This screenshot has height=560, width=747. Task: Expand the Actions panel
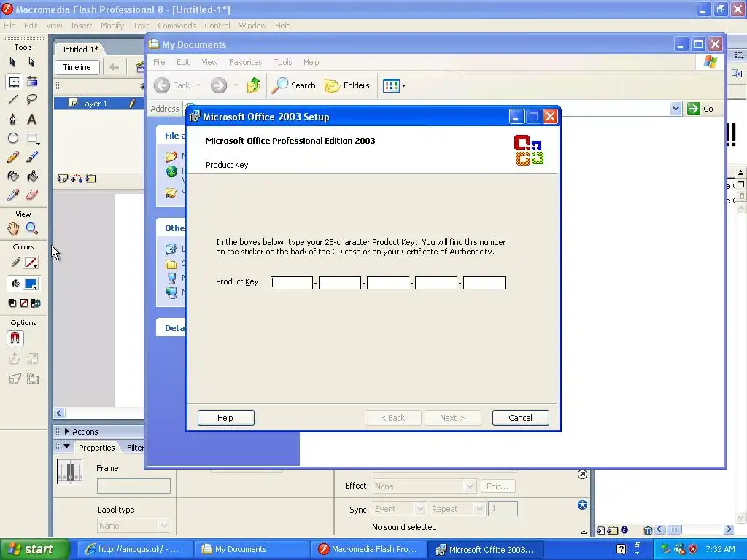[66, 432]
